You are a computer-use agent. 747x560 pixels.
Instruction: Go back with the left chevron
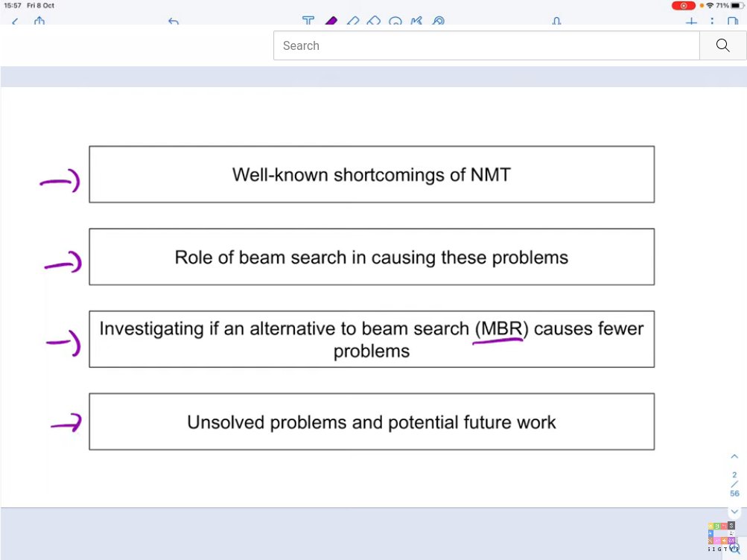[15, 22]
